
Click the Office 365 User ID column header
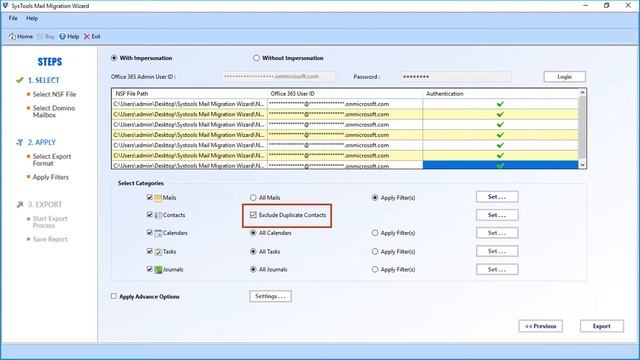pos(345,93)
